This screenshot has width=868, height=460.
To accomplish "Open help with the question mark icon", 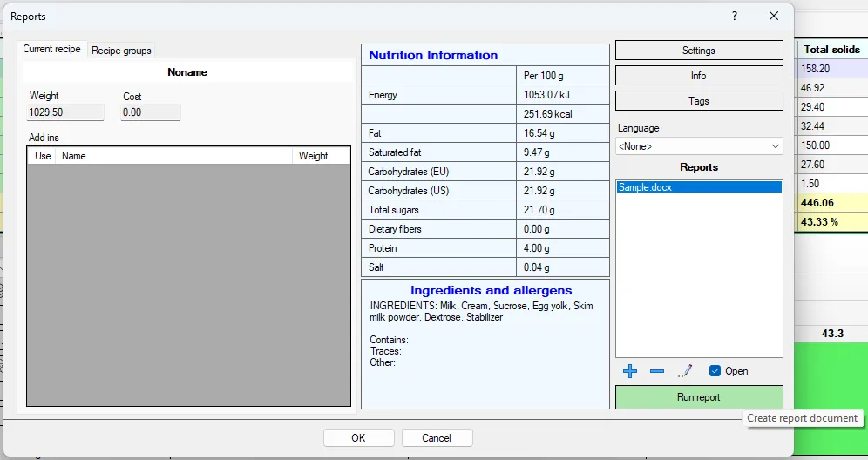I will click(x=735, y=16).
